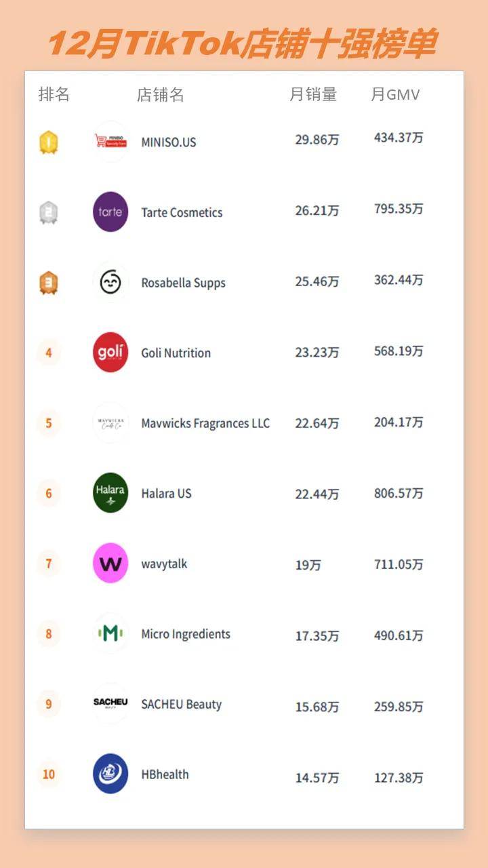
Task: Click the 月GMV column header
Action: (x=395, y=94)
